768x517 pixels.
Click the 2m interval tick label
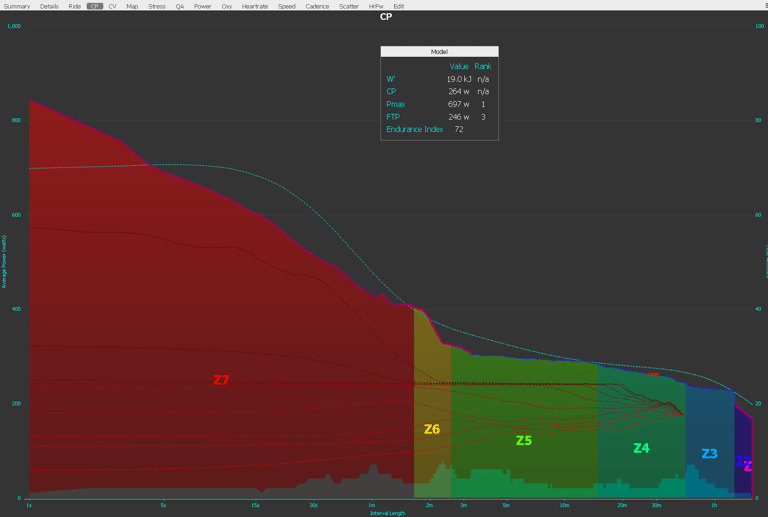pyautogui.click(x=430, y=505)
